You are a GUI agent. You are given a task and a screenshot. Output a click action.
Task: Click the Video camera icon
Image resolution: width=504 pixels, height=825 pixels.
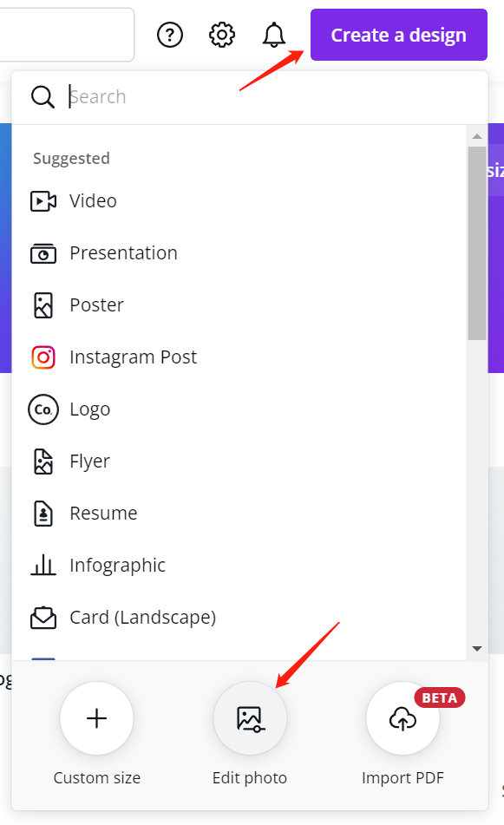(x=43, y=201)
